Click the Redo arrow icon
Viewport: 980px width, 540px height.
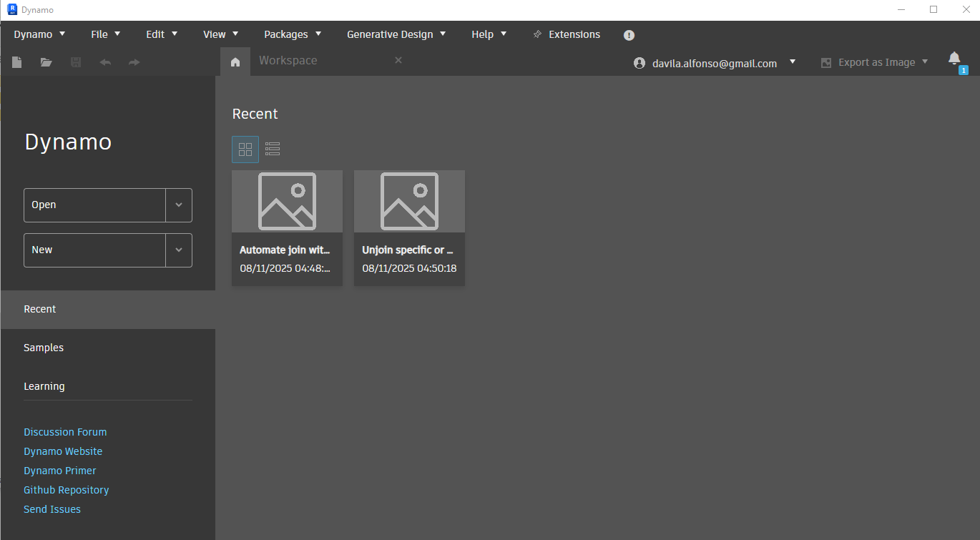pyautogui.click(x=134, y=62)
